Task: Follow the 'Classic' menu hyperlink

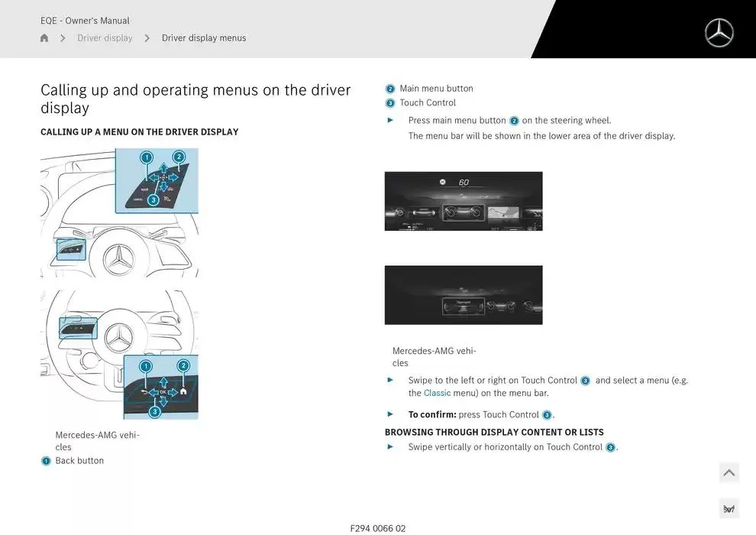Action: tap(437, 394)
